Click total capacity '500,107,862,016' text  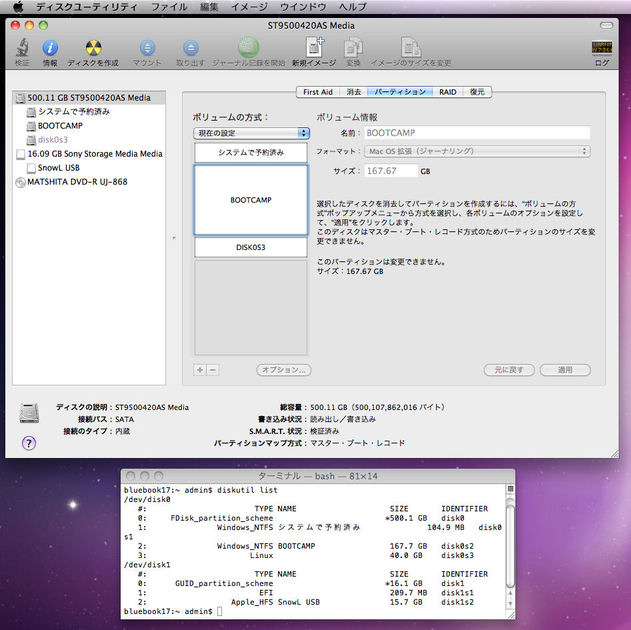click(x=385, y=407)
